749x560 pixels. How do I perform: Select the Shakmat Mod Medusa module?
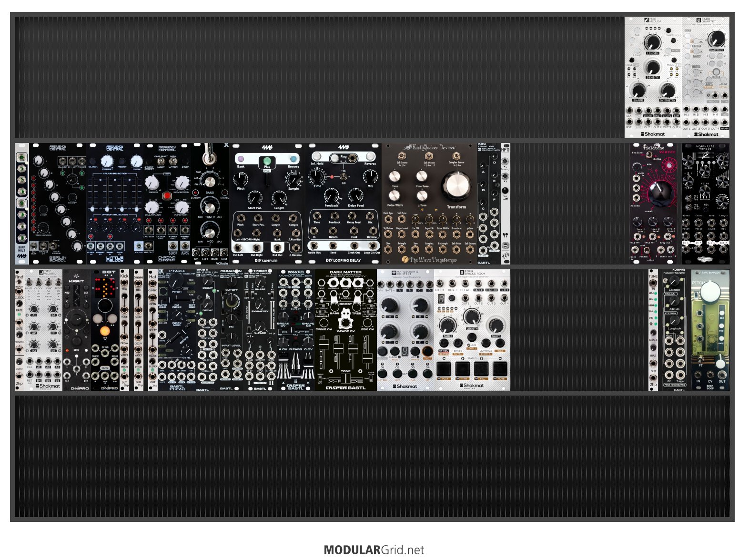click(x=653, y=77)
